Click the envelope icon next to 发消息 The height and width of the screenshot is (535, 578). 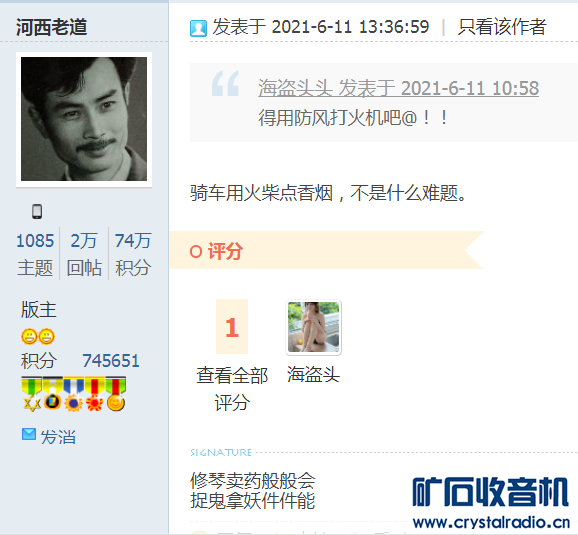29,434
